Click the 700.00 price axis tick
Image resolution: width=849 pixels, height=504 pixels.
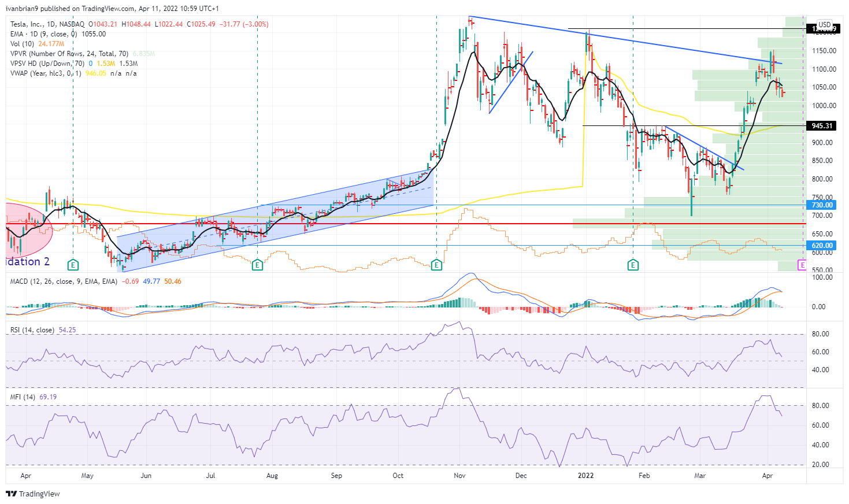click(824, 216)
